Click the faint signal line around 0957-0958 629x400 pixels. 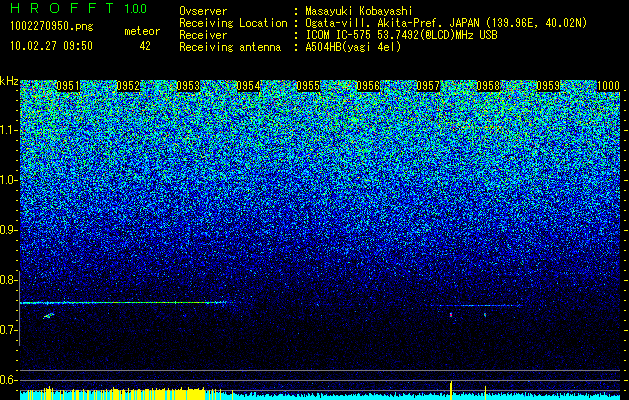click(x=475, y=306)
